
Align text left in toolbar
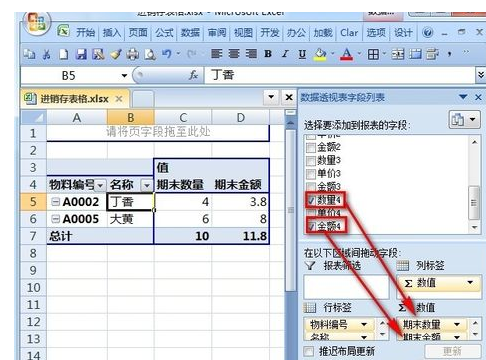(x=217, y=53)
